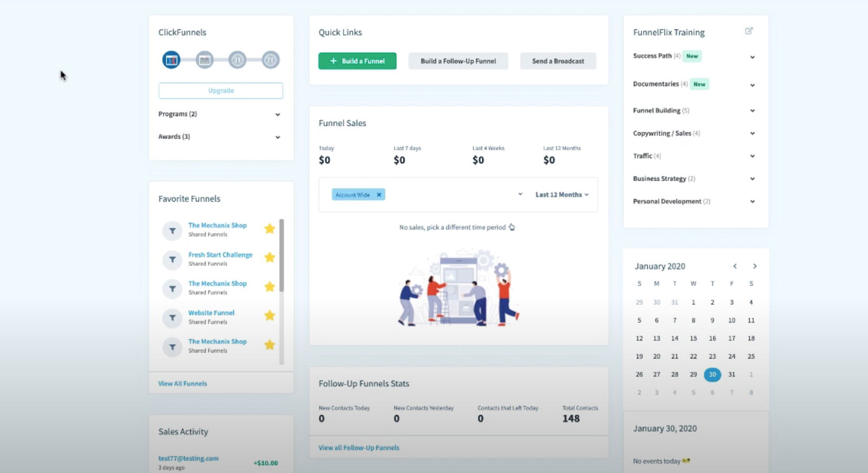Click Last 12 Months sales amount under Funnel Sales
This screenshot has height=473, width=868.
(549, 160)
